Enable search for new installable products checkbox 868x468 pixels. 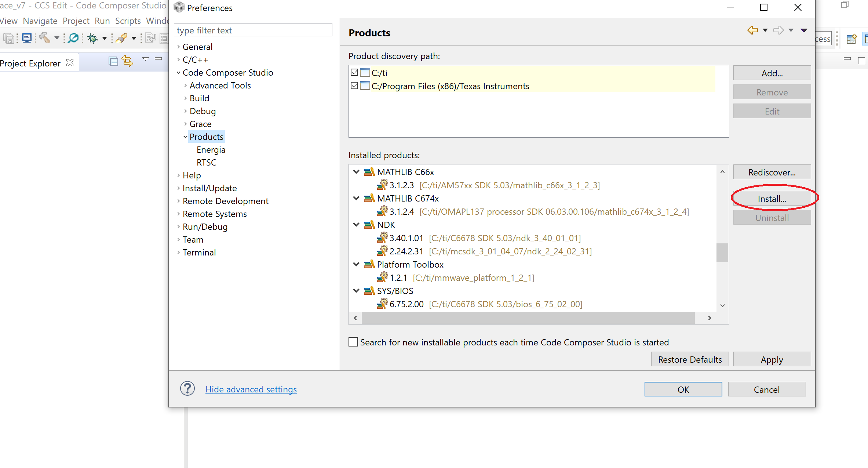point(353,342)
